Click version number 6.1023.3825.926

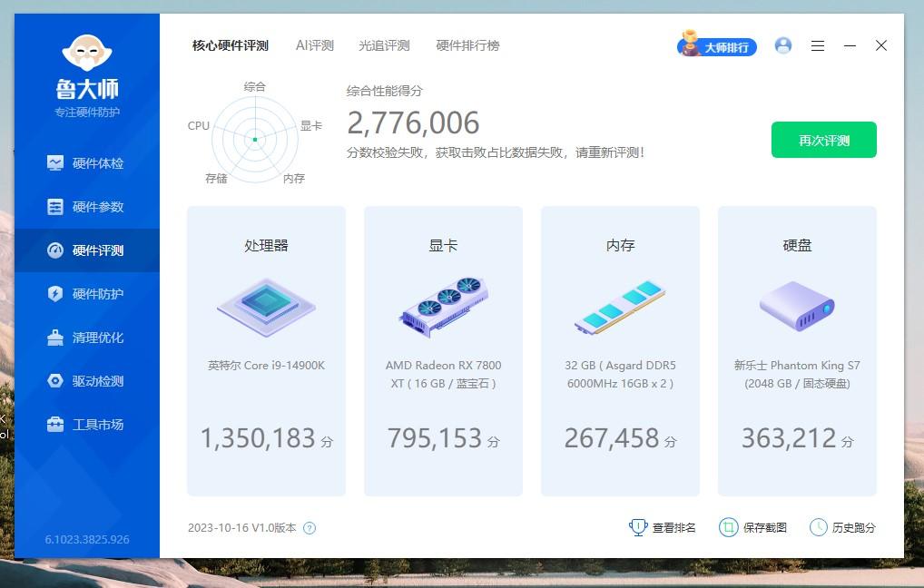(x=87, y=540)
